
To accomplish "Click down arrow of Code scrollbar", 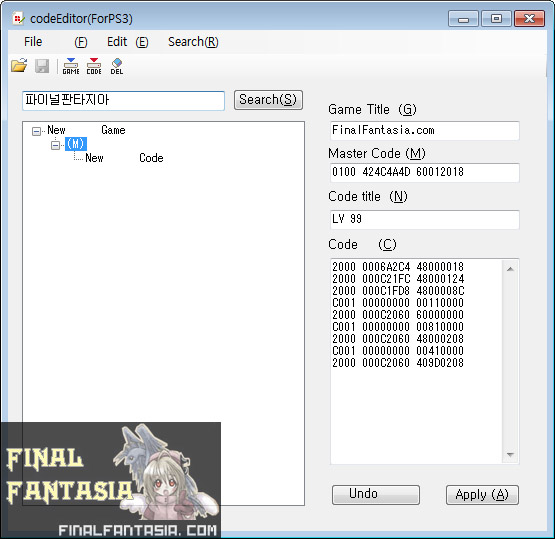I will point(510,454).
